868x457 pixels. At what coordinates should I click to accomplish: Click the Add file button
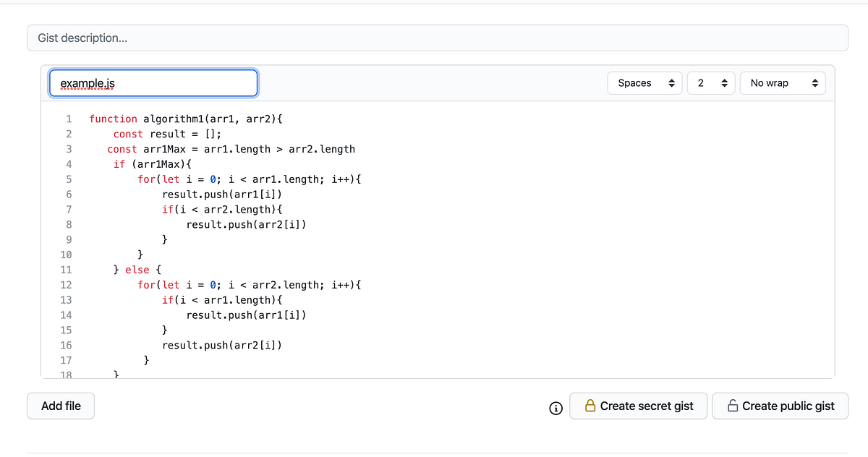tap(60, 406)
